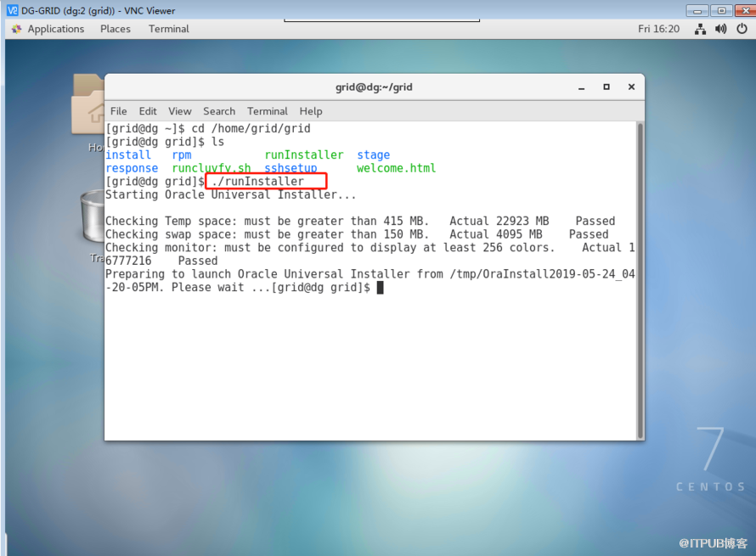Click the grid@dg:~/grid window title

[x=374, y=87]
